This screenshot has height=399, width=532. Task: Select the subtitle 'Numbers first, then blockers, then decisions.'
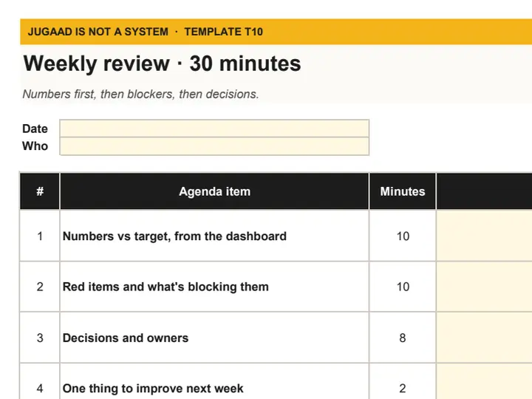[141, 94]
